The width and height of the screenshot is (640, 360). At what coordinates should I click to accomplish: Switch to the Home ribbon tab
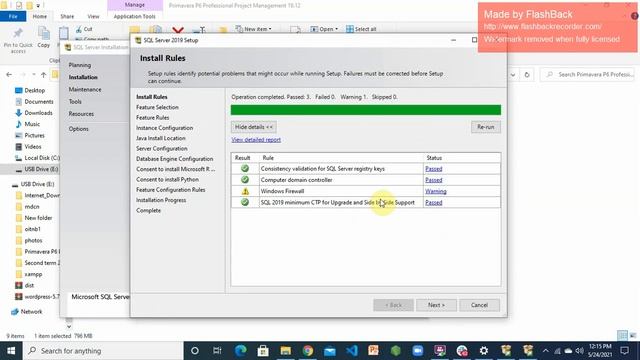click(40, 16)
